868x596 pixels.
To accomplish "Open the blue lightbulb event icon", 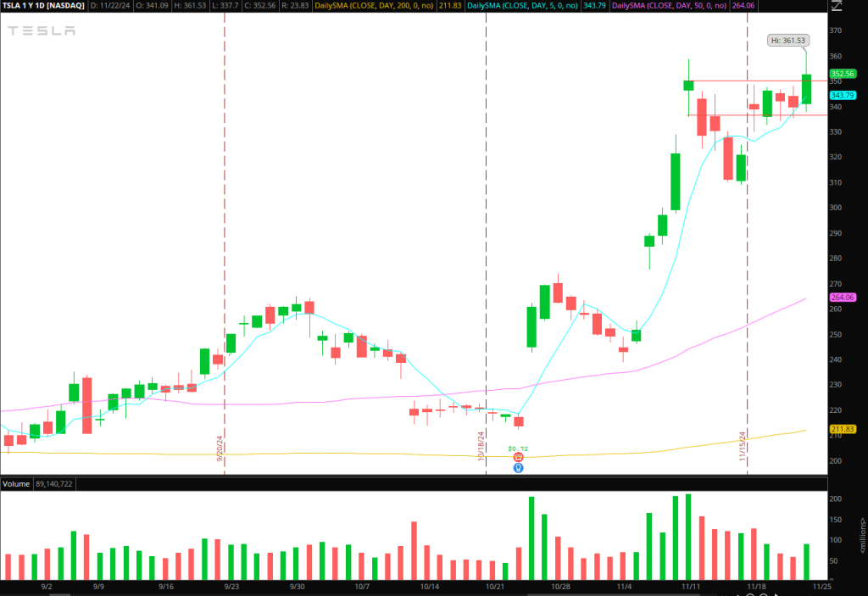I will (x=518, y=468).
